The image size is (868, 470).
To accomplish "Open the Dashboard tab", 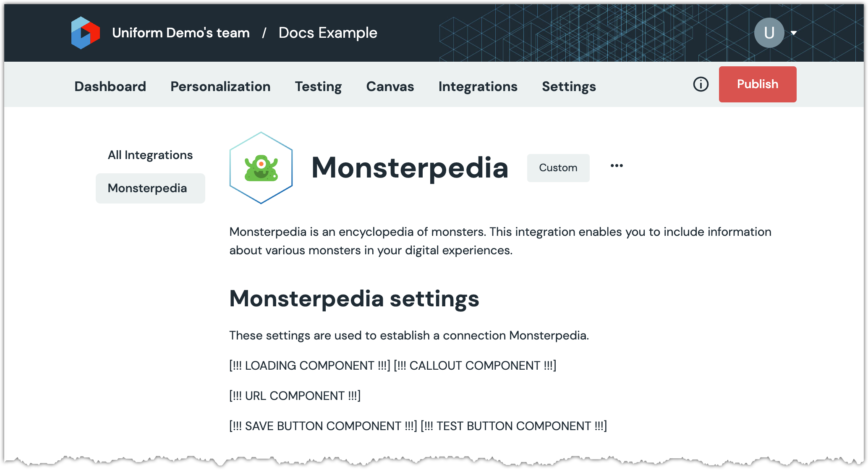I will [x=110, y=86].
